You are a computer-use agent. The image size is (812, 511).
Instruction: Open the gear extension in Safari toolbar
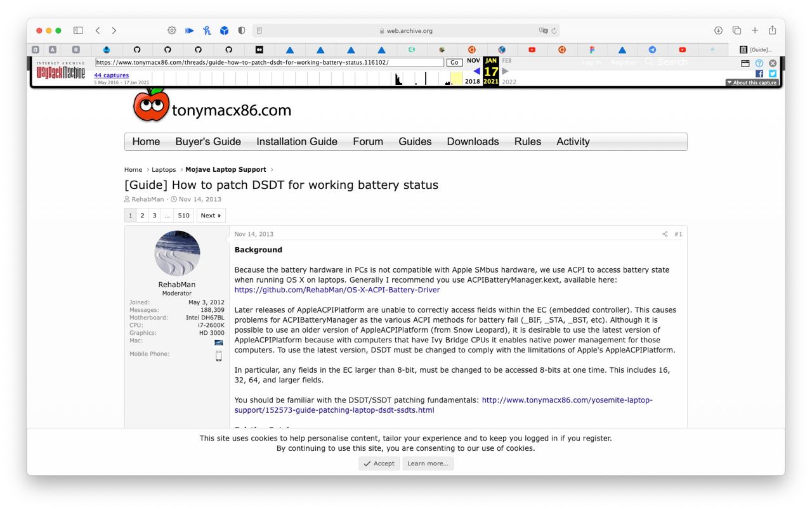click(x=172, y=30)
